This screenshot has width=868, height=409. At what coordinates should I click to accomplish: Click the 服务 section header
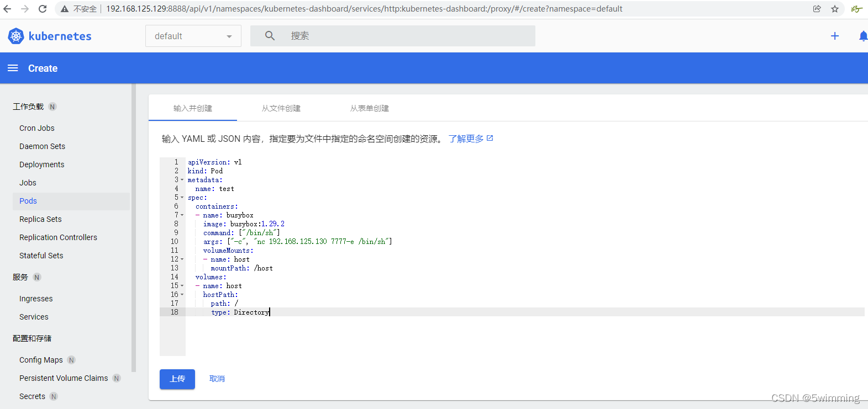coord(20,277)
